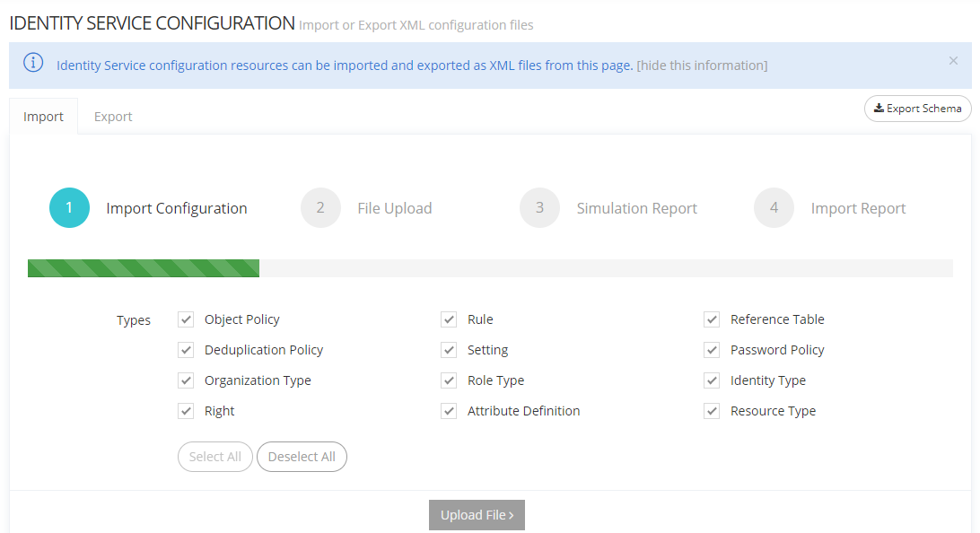Click step 4 Import Report circle
Image resolution: width=980 pixels, height=533 pixels.
pyautogui.click(x=774, y=208)
